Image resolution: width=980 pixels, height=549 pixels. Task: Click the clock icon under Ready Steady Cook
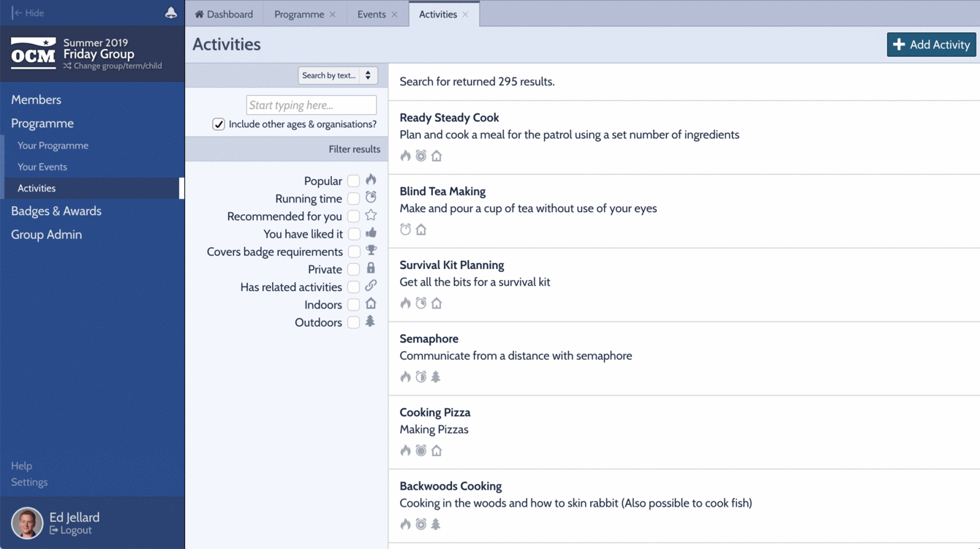(x=421, y=156)
